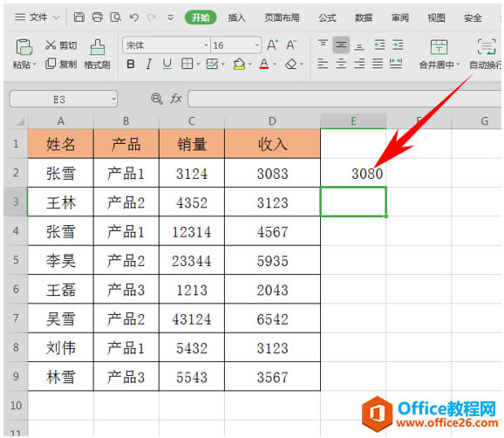Toggle center horizontal alignment

[341, 64]
